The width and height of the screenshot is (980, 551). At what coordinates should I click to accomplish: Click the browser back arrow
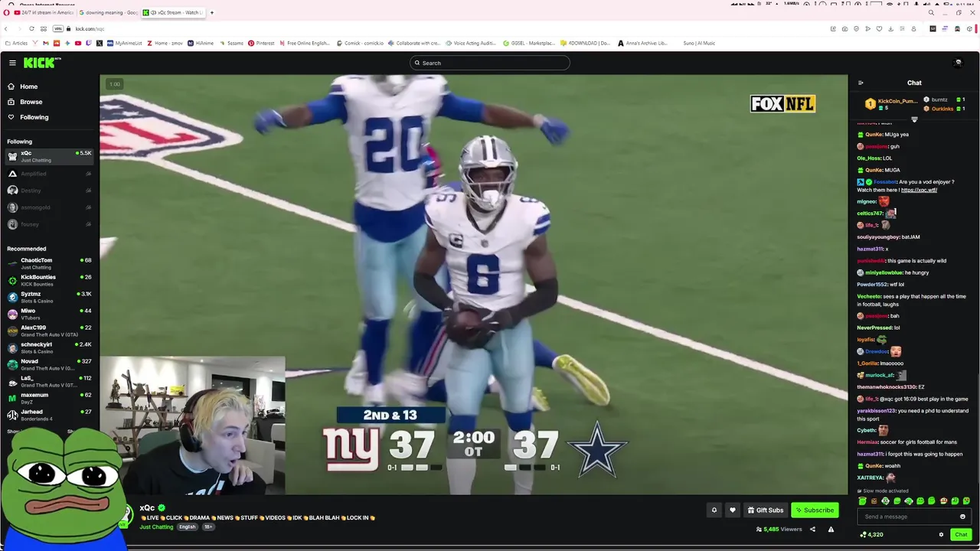pos(6,28)
